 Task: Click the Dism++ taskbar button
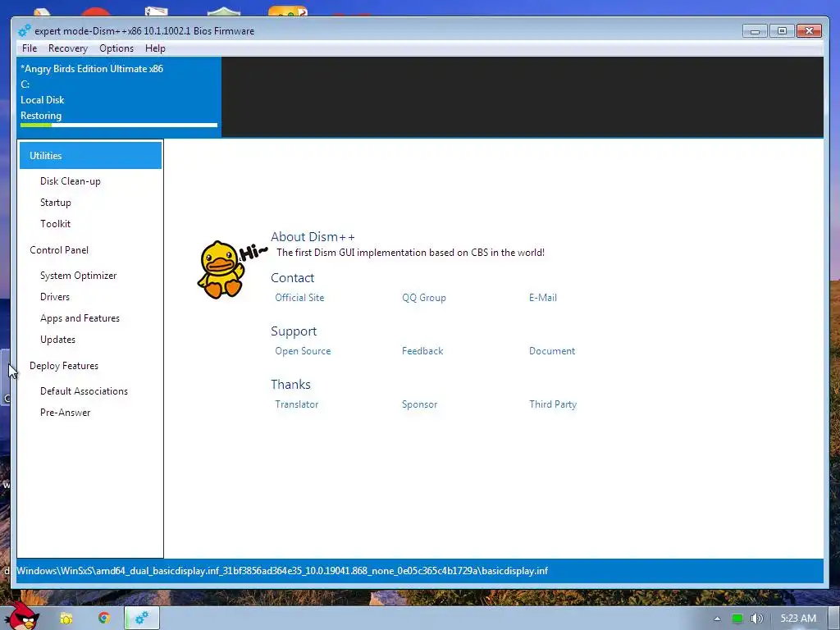tap(142, 619)
